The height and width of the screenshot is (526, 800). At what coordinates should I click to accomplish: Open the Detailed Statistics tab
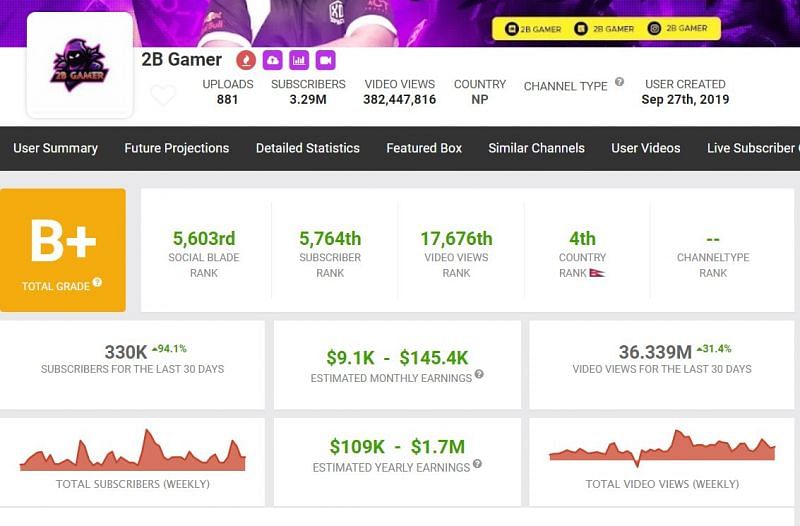click(307, 148)
